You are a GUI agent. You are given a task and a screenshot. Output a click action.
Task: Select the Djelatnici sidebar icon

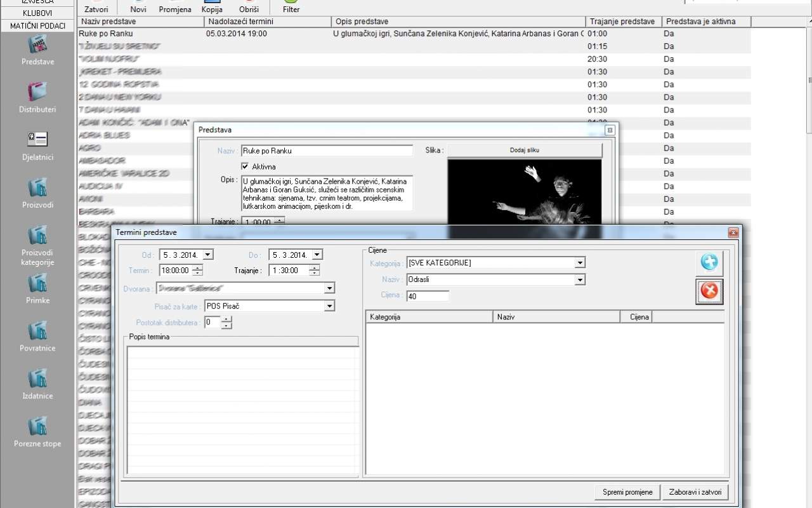coord(37,140)
